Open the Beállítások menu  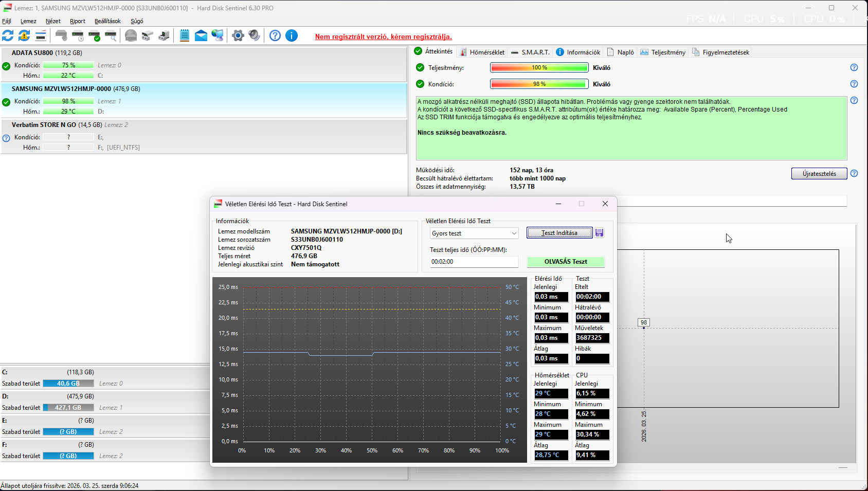(107, 21)
